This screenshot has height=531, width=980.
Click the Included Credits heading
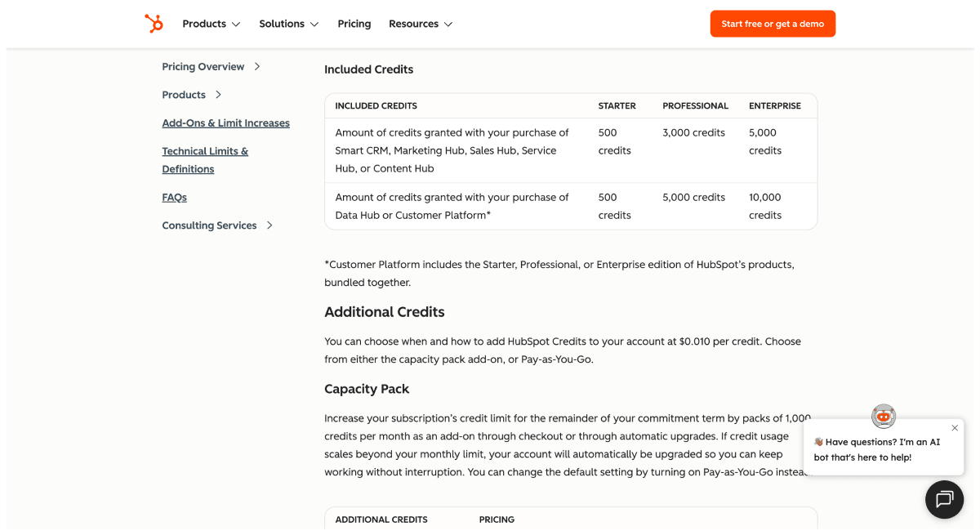tap(368, 69)
